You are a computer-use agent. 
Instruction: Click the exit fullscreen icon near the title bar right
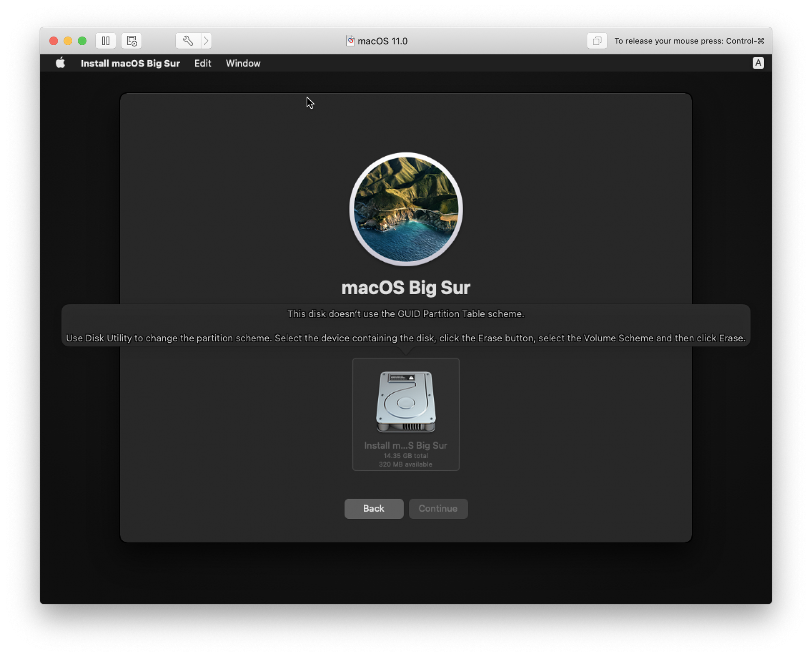(597, 41)
